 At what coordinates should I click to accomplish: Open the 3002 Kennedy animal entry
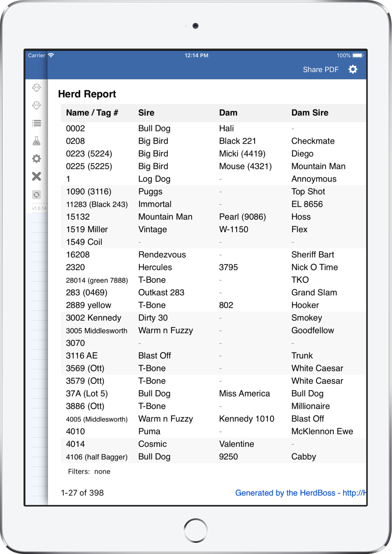coord(93,318)
